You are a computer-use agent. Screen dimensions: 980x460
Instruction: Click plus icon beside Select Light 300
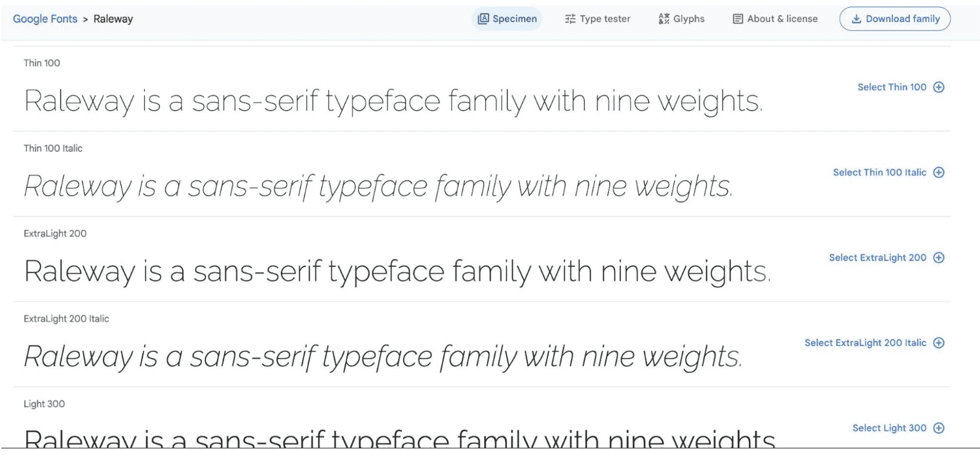pyautogui.click(x=939, y=428)
